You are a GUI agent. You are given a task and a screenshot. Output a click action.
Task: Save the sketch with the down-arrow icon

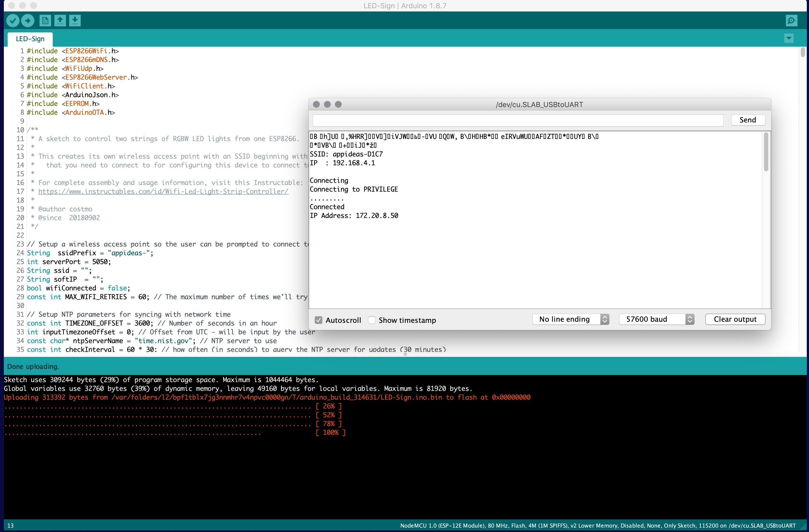pyautogui.click(x=75, y=20)
